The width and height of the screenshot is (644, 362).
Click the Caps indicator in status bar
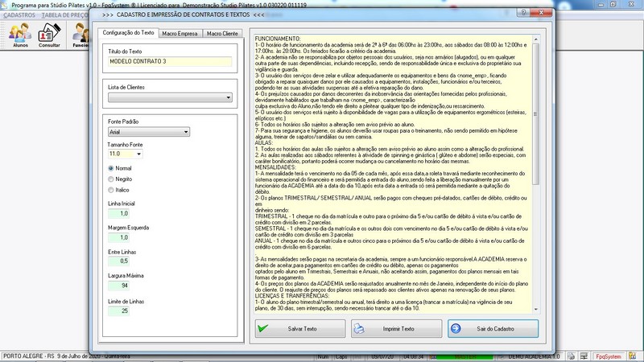point(341,356)
